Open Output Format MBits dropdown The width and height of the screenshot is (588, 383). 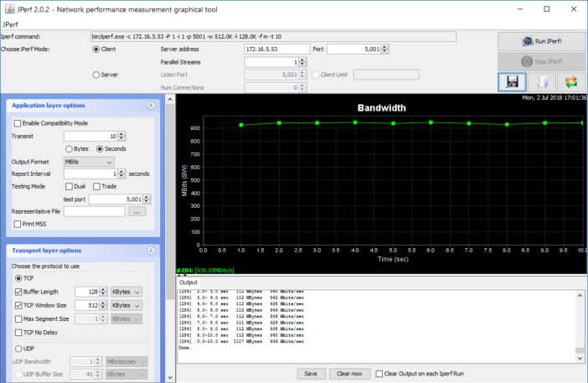89,162
